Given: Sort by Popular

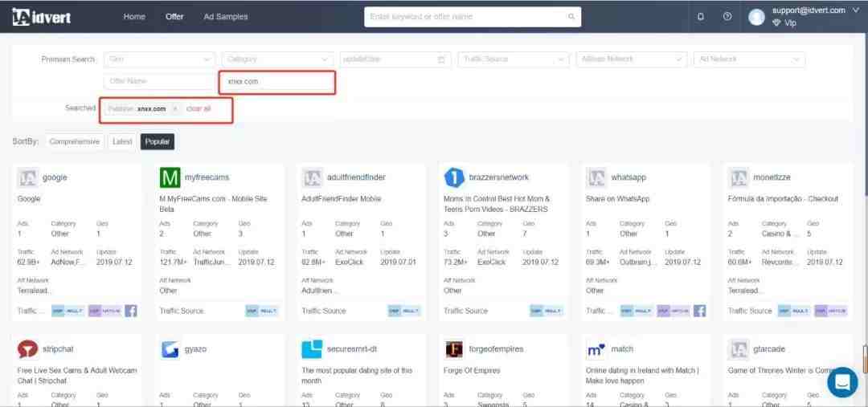Looking at the screenshot, I should coord(158,141).
